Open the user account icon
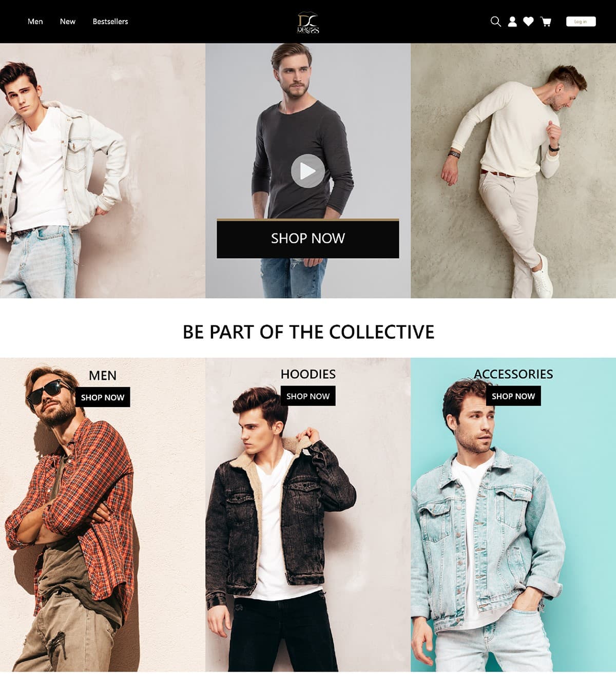Screen dimensions: 616x677 click(x=512, y=22)
